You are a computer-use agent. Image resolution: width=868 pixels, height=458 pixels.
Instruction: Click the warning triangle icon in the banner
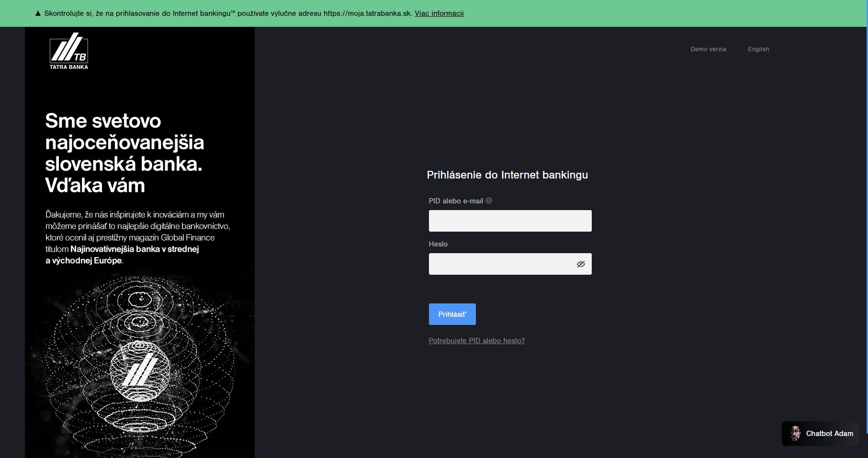(x=38, y=13)
